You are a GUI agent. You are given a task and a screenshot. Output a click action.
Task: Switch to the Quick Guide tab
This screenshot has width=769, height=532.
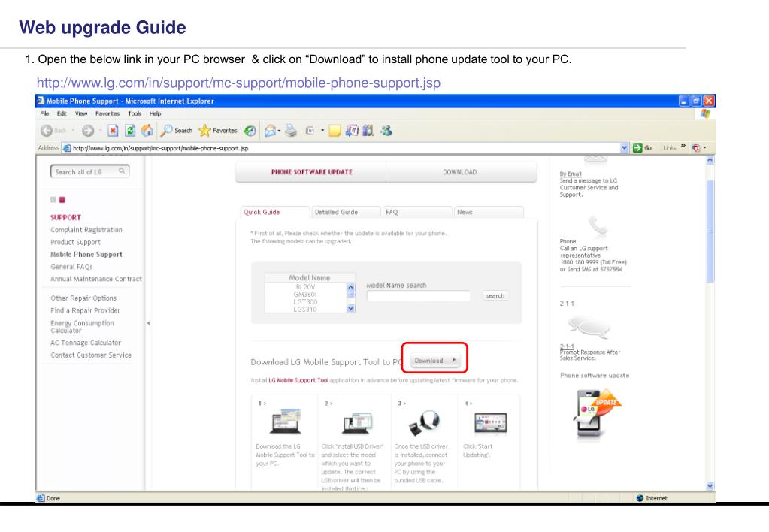coord(274,213)
